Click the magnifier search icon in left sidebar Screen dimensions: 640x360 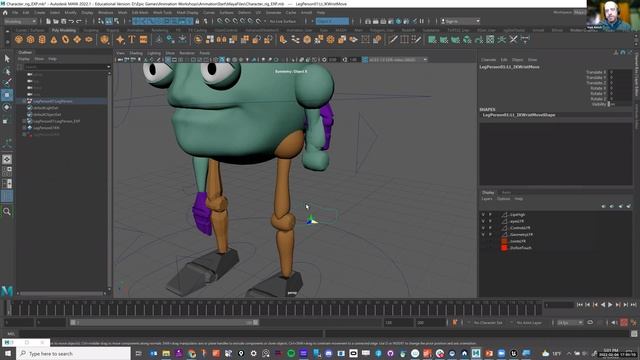tap(7, 211)
